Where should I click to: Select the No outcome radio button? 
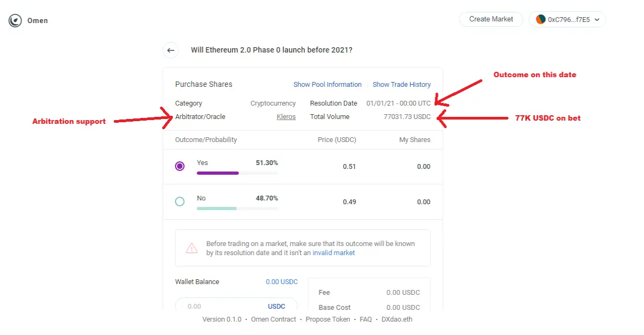point(180,202)
